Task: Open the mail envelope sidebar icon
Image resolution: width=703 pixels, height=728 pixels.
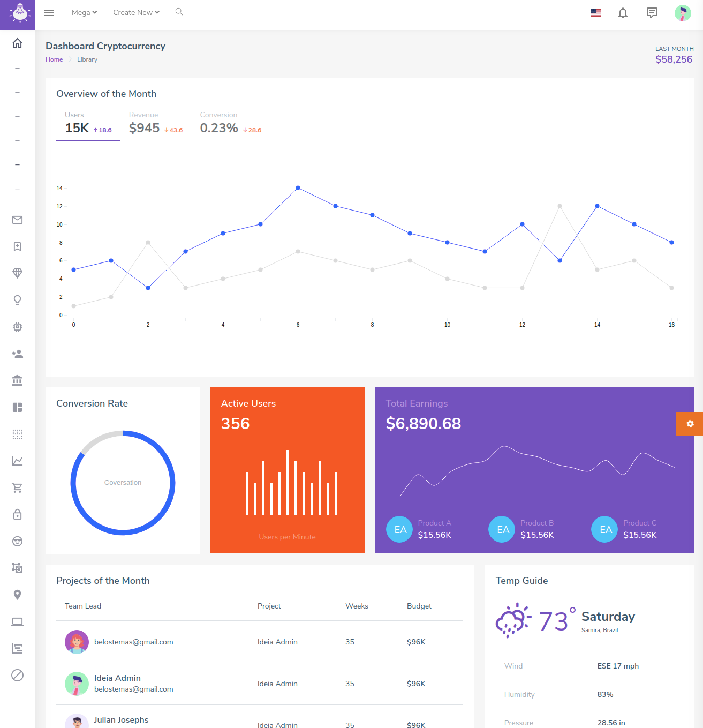Action: (x=17, y=220)
